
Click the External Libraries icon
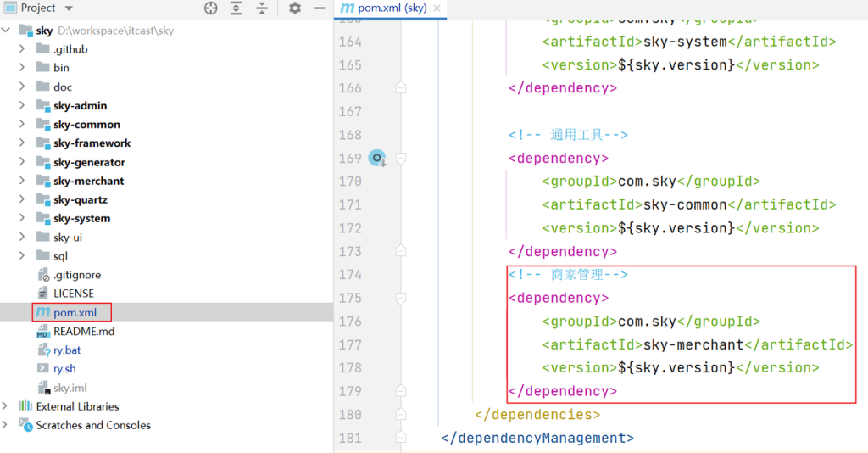pos(26,406)
